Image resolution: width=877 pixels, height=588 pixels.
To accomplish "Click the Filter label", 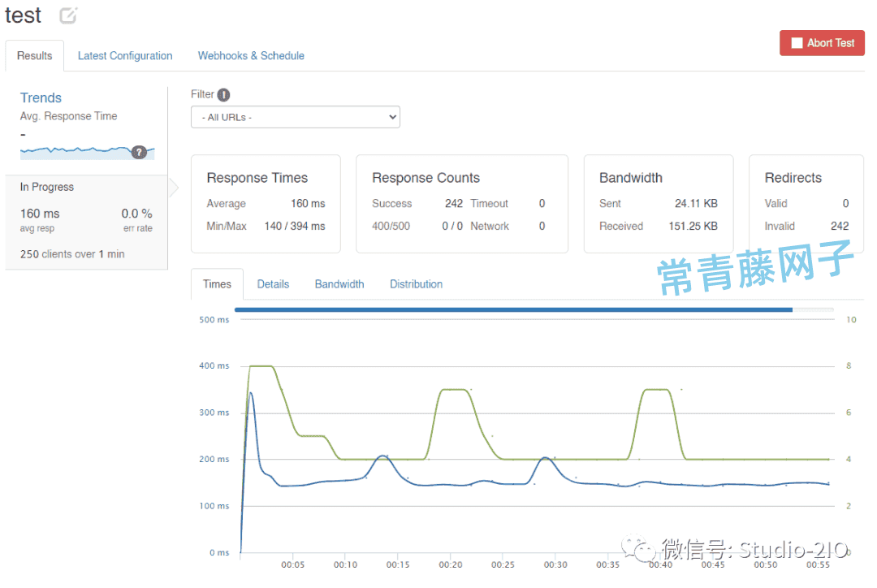I will [x=202, y=94].
